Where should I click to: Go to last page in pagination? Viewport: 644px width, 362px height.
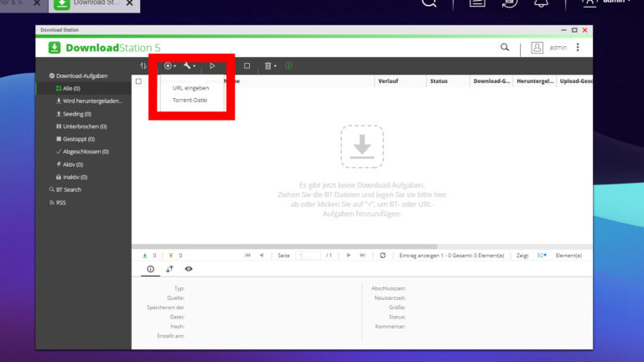(362, 256)
